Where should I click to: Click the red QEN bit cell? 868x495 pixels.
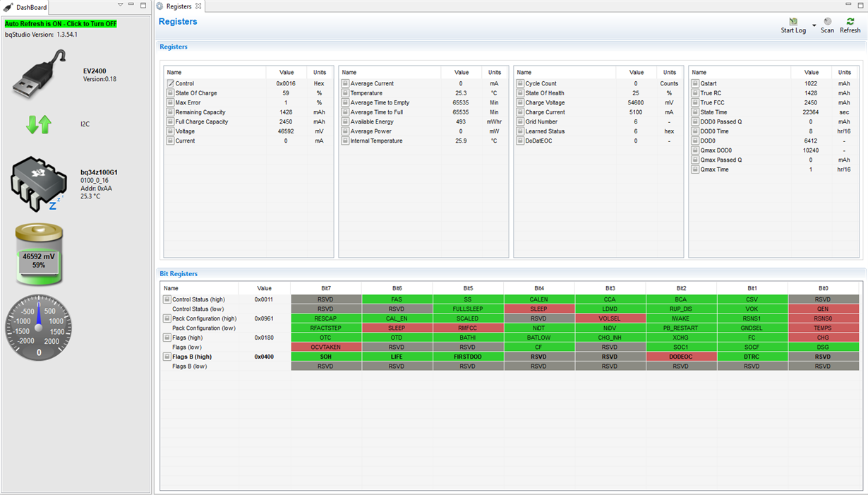click(823, 309)
